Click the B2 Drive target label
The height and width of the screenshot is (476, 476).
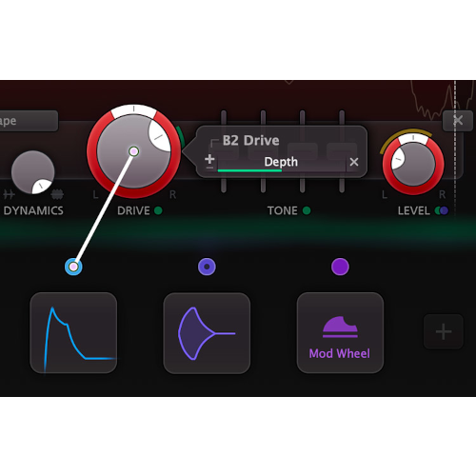tap(250, 141)
